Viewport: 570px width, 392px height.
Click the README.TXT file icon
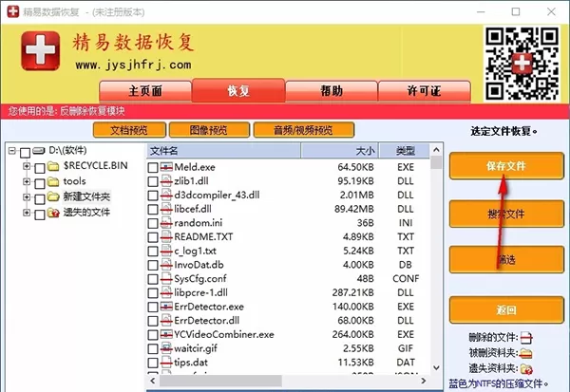pos(166,237)
